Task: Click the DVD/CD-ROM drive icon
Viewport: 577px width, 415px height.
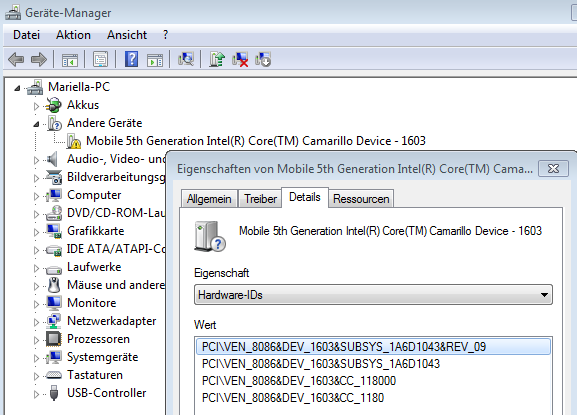Action: pos(54,213)
